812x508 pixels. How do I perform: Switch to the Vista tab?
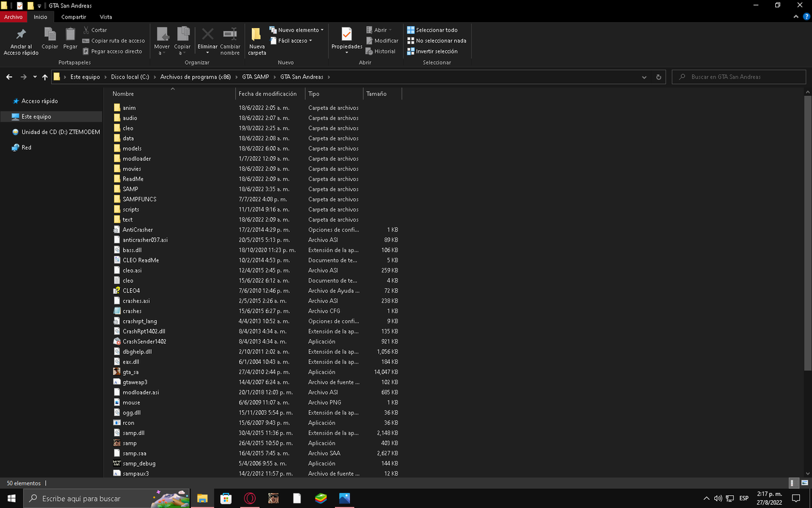click(x=105, y=17)
